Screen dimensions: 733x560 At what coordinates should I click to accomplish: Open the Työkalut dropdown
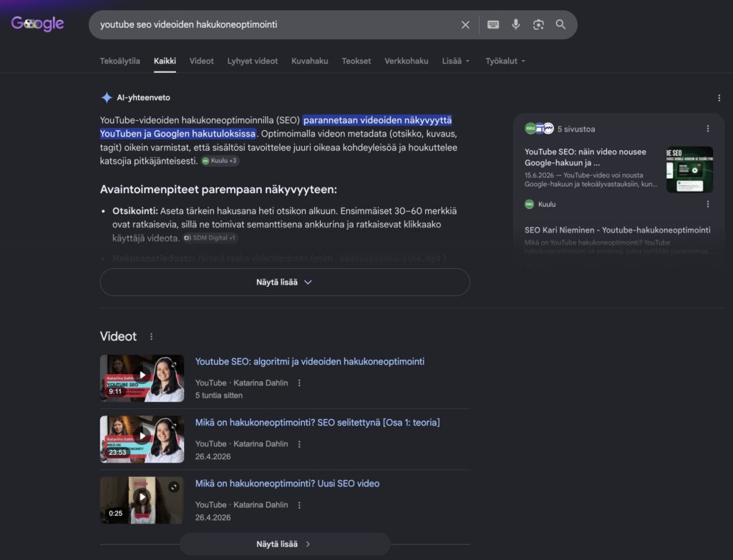[505, 62]
